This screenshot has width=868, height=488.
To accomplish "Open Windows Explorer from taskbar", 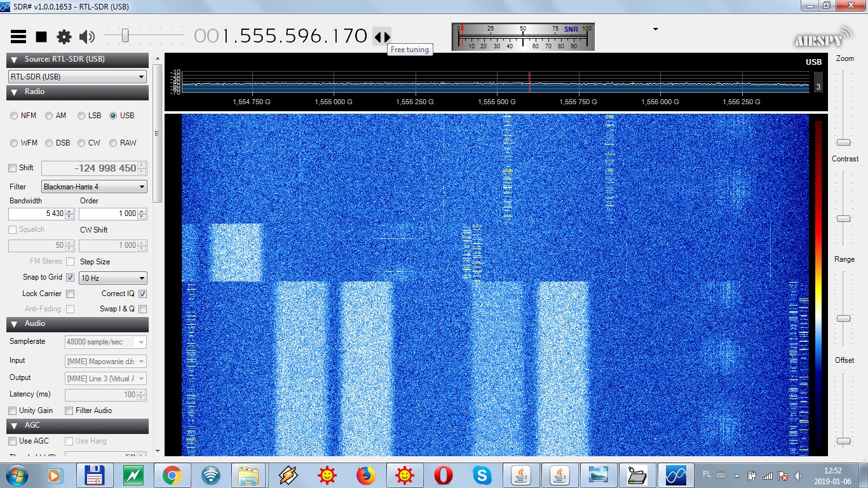I will 248,475.
